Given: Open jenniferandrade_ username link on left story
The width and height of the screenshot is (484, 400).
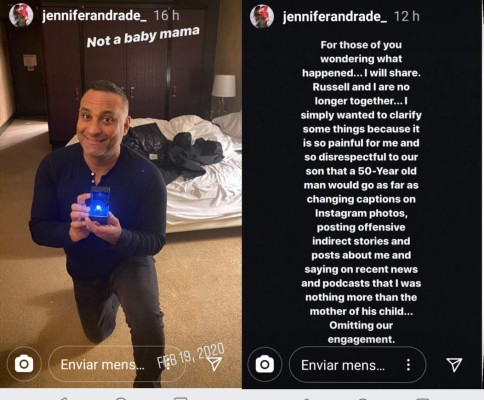Looking at the screenshot, I should point(94,16).
